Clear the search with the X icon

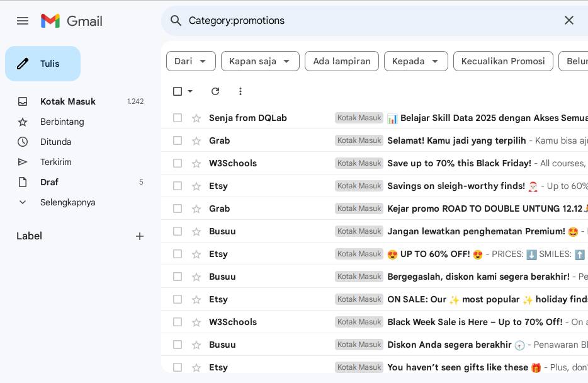point(569,20)
